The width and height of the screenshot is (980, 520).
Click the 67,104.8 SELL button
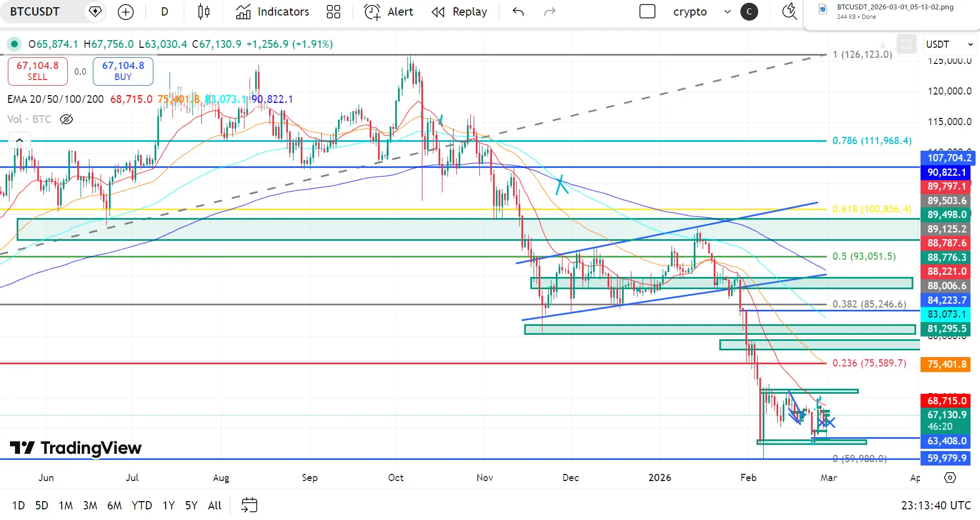[38, 71]
